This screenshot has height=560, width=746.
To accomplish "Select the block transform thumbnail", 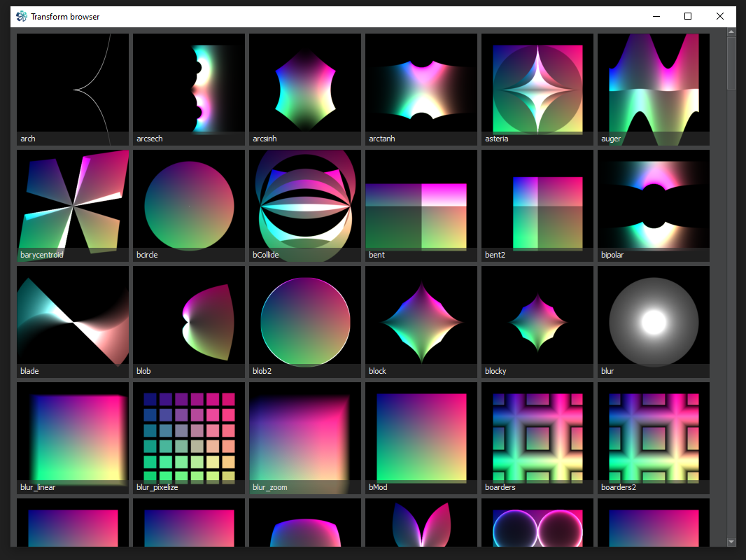I will point(421,321).
